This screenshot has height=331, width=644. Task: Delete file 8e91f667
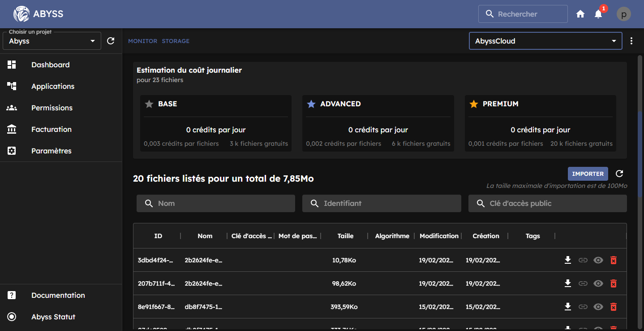pos(614,307)
